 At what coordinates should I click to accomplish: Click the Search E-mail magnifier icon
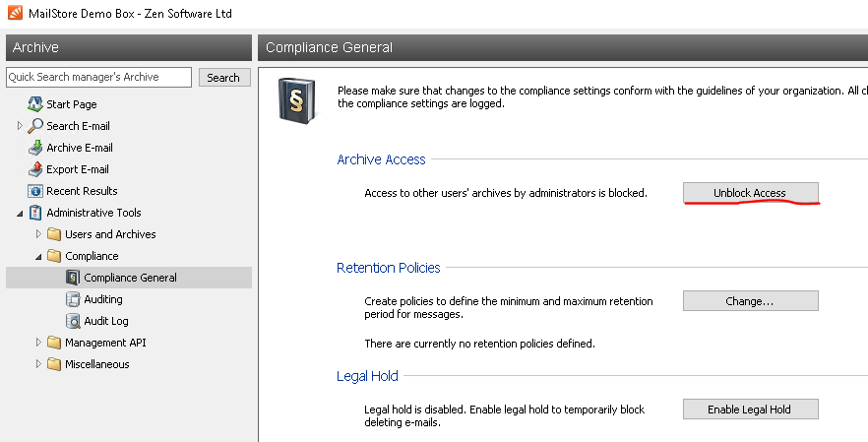[34, 126]
